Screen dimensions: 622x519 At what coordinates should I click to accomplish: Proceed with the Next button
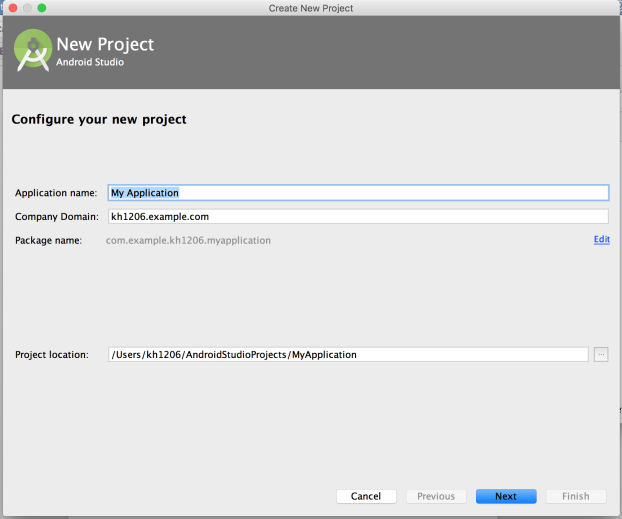tap(506, 496)
